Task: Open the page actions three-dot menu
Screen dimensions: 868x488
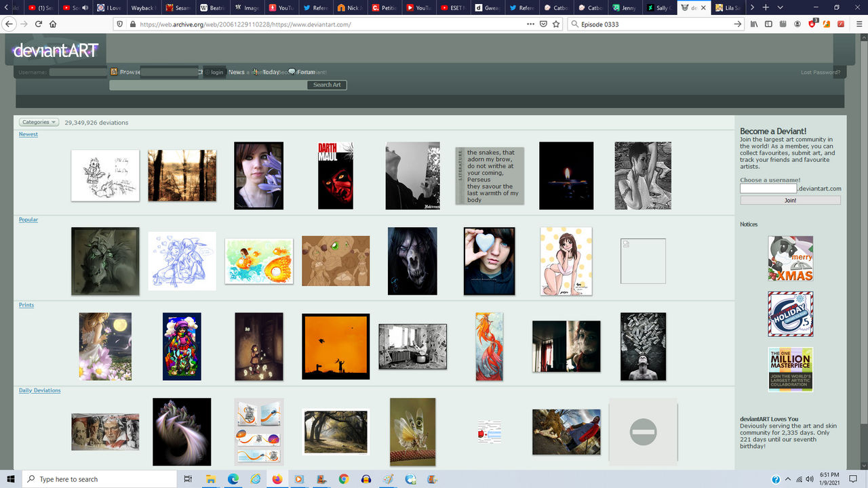Action: click(530, 24)
